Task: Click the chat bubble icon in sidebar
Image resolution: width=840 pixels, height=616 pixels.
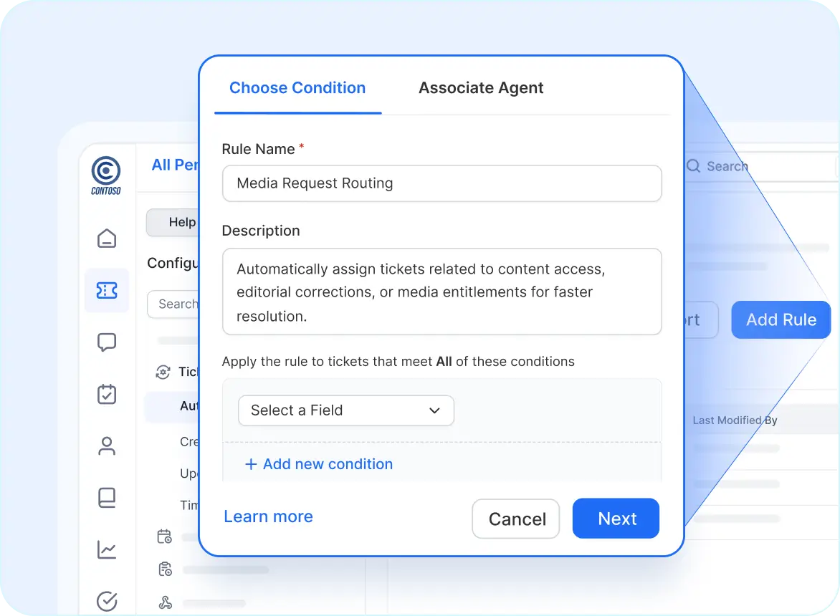Action: [107, 342]
